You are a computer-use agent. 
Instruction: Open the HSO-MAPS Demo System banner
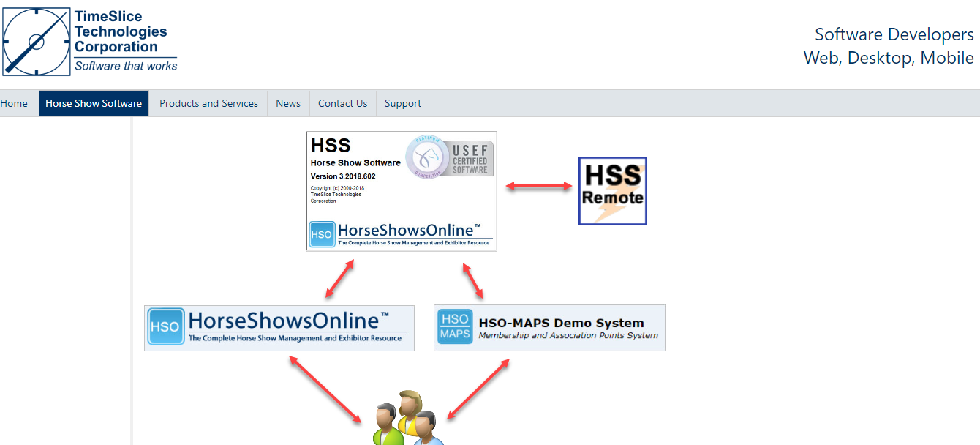(549, 328)
